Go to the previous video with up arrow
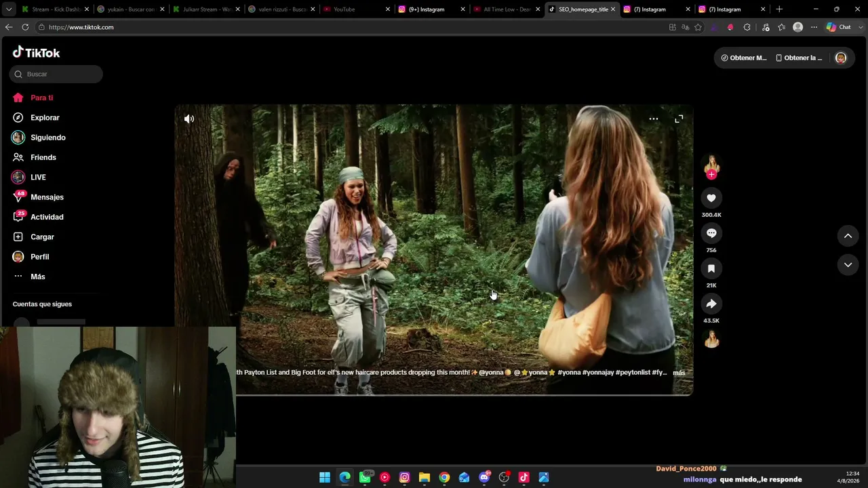This screenshot has width=868, height=488. 848,236
